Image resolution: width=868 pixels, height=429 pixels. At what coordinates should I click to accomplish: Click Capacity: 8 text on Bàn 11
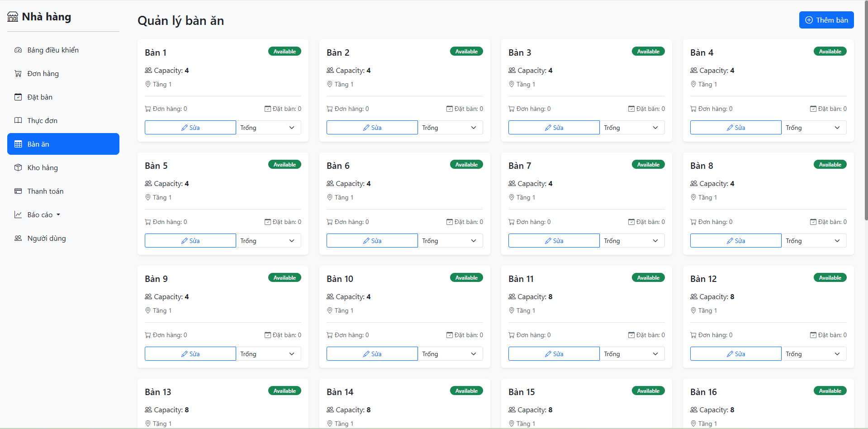(535, 297)
